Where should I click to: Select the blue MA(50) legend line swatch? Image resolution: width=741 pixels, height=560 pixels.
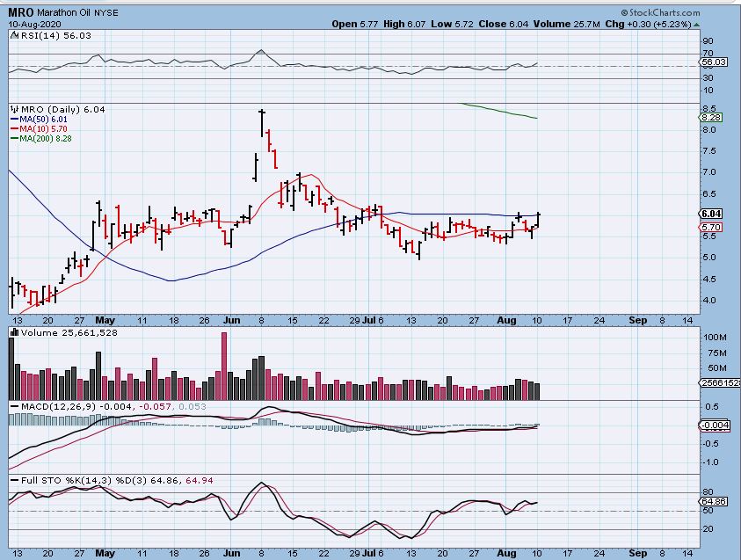coord(14,119)
